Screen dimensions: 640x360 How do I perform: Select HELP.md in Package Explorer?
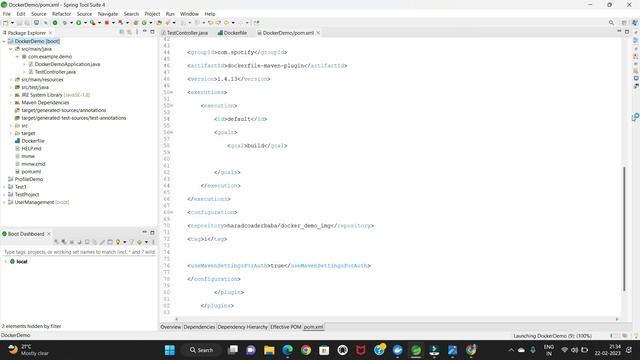[x=31, y=149]
